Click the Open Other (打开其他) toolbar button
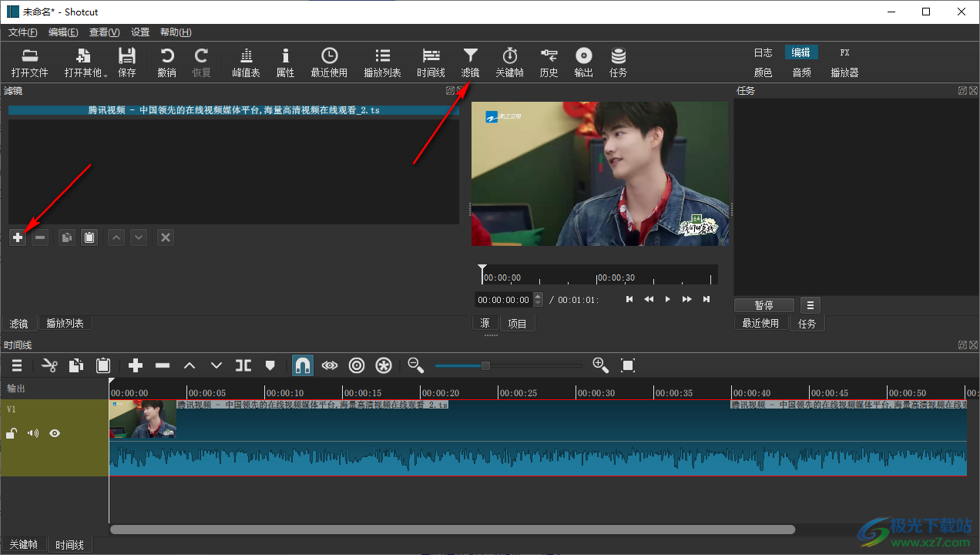980x555 pixels. [x=86, y=63]
